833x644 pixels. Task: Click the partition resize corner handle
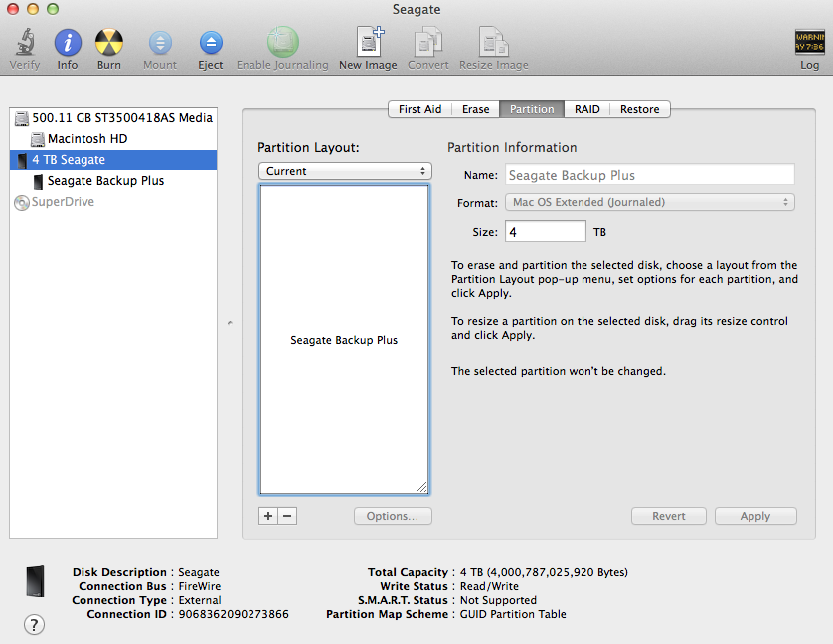coord(421,487)
